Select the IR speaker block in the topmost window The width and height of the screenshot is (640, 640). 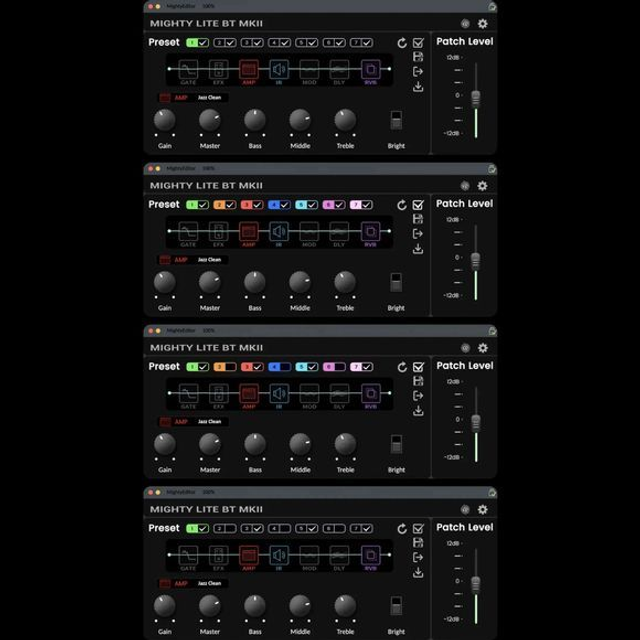click(279, 69)
